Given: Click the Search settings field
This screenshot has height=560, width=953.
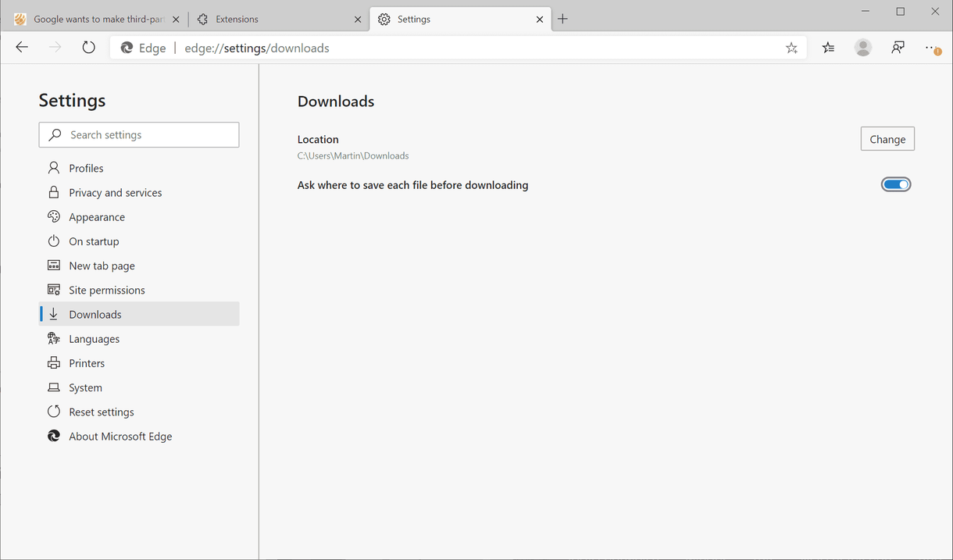Looking at the screenshot, I should click(x=139, y=134).
